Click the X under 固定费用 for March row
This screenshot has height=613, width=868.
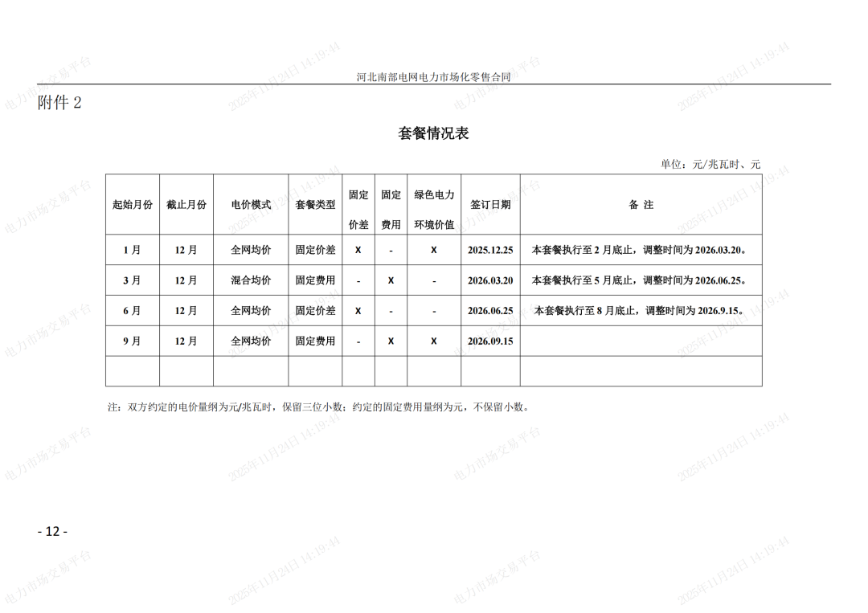pyautogui.click(x=390, y=280)
